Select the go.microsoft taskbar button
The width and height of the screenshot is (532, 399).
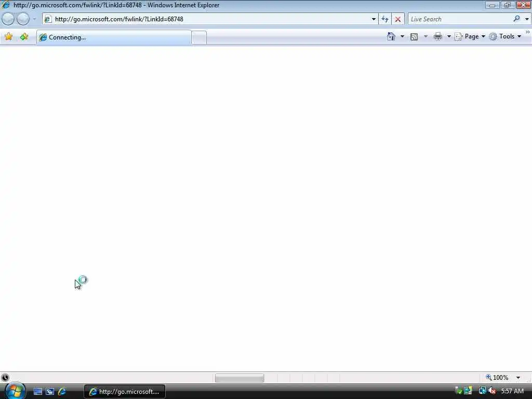pos(125,392)
